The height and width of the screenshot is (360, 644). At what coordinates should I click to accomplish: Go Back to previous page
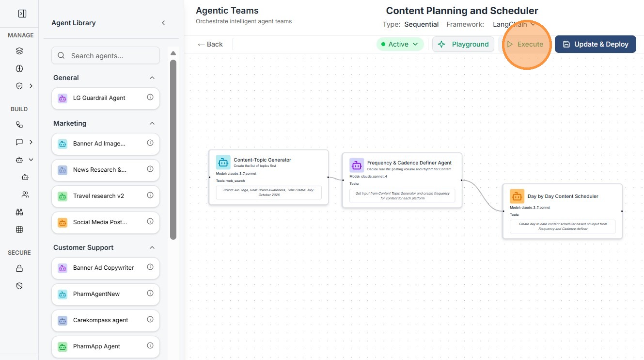click(210, 44)
